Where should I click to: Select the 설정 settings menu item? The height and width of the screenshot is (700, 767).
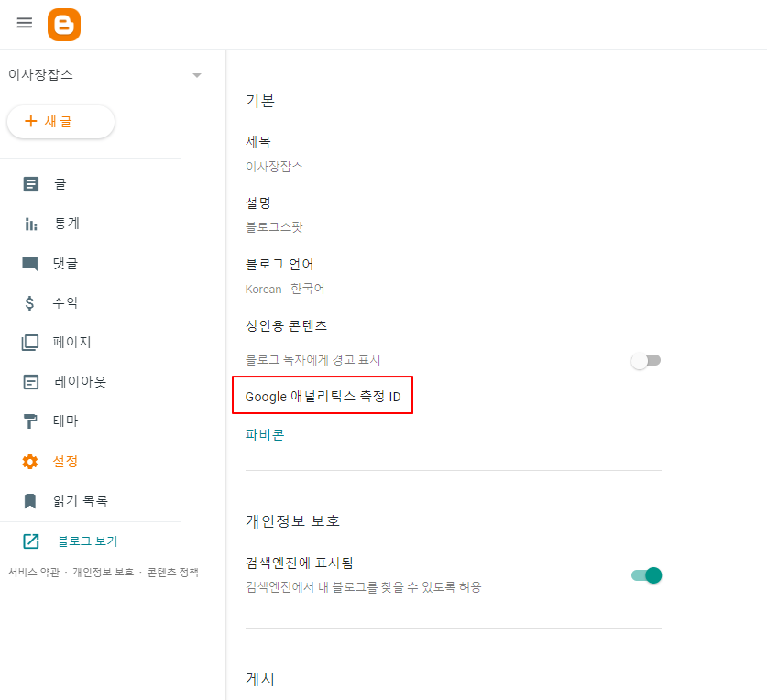click(66, 461)
